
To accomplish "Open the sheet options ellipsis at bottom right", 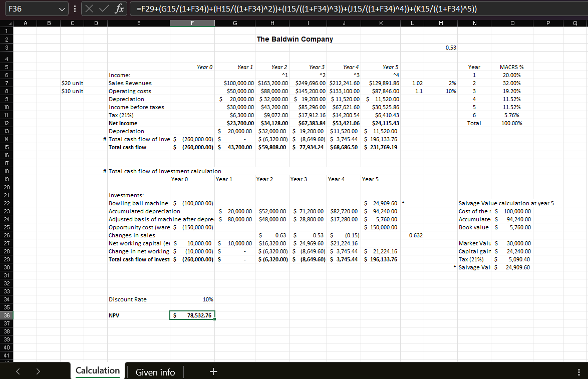I will (578, 371).
